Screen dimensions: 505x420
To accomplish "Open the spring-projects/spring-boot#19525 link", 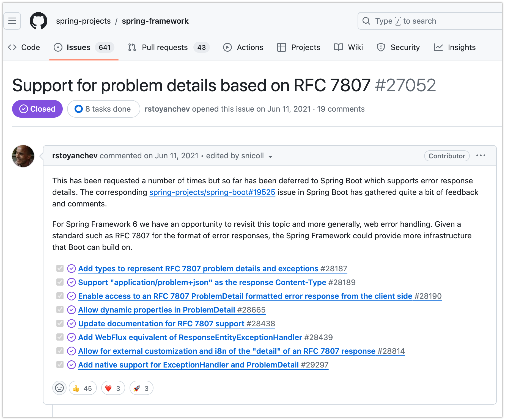I will coord(212,192).
